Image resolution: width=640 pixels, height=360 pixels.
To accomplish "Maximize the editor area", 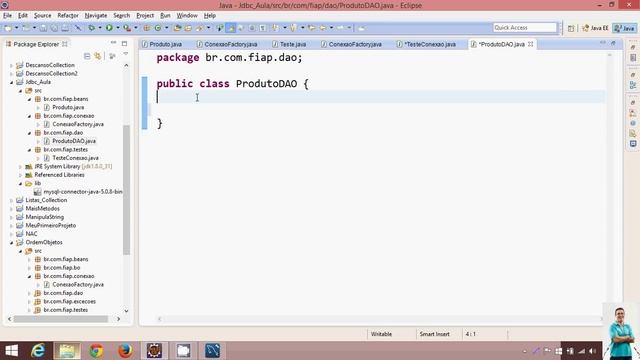I will coord(613,43).
